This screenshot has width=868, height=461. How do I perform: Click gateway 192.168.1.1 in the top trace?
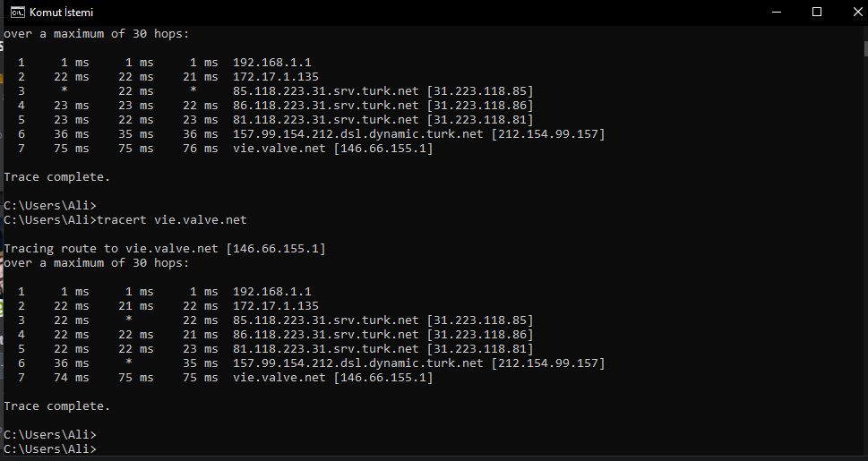[272, 63]
